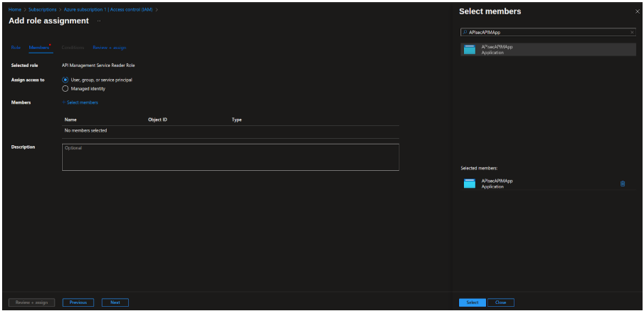Open the ellipsis menu beside Add role assignment

[99, 21]
